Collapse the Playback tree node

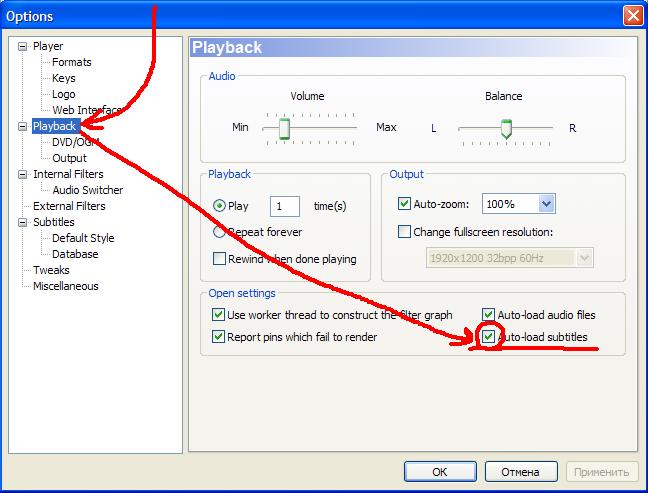pyautogui.click(x=23, y=126)
